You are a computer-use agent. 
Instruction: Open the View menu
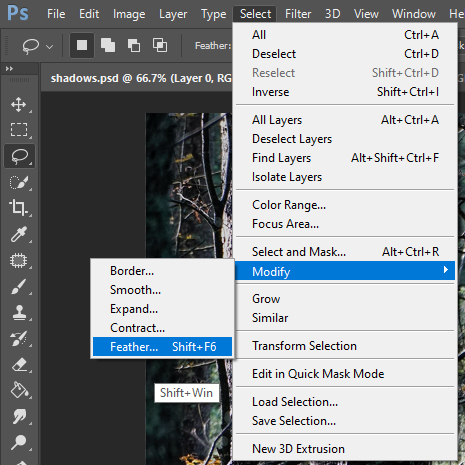point(366,14)
